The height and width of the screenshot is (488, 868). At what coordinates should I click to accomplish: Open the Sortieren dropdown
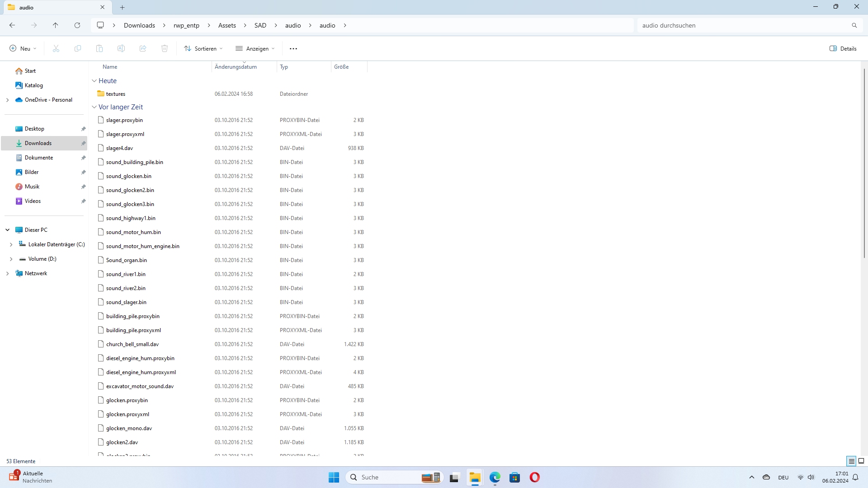click(x=203, y=48)
